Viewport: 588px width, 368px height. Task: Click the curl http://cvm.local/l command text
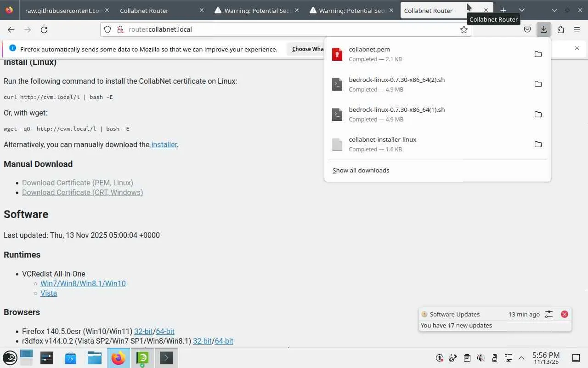pyautogui.click(x=58, y=97)
